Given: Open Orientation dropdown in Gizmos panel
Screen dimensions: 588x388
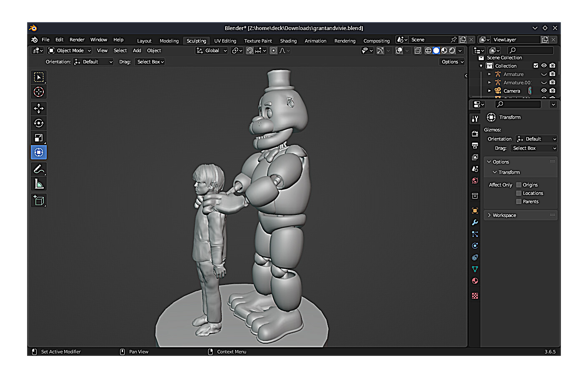Looking at the screenshot, I should coord(536,139).
